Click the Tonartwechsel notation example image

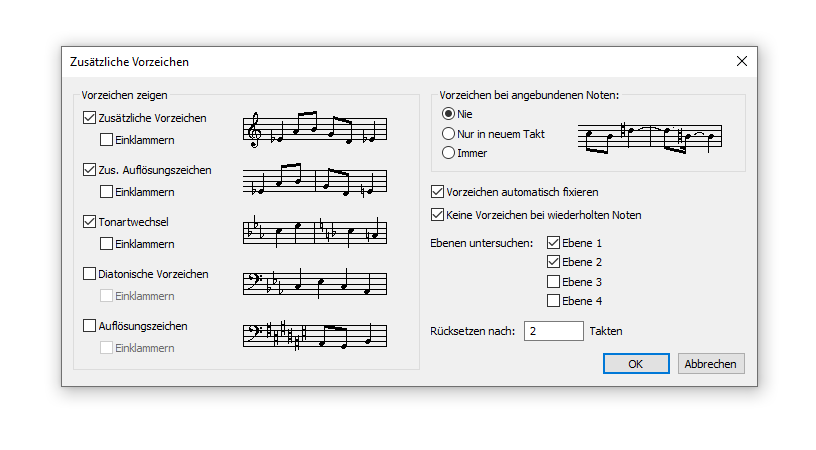(315, 232)
